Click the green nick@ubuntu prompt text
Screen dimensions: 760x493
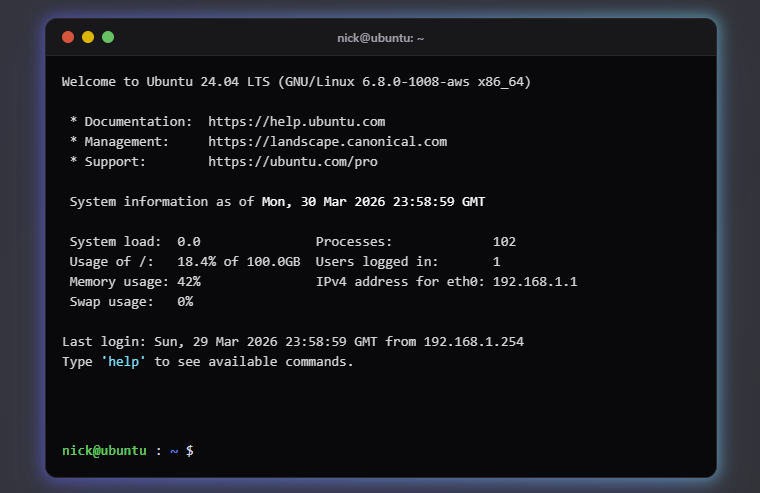point(104,451)
